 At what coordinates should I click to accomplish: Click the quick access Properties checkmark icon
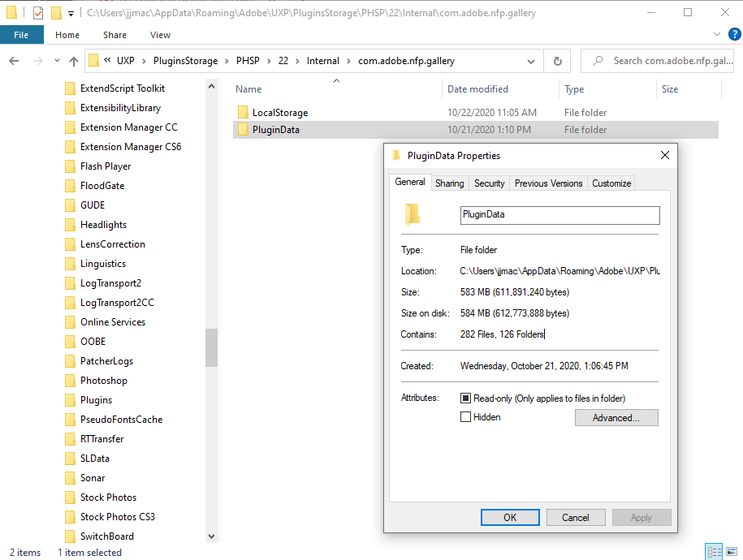click(x=38, y=13)
